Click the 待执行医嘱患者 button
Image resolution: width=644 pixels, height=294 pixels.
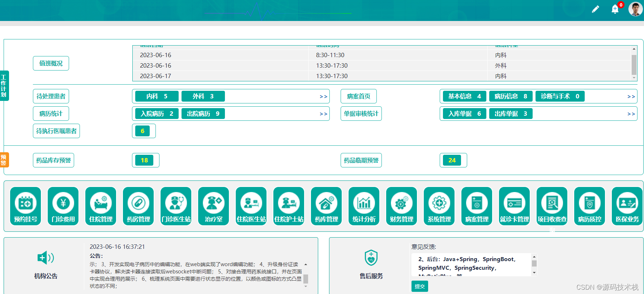(56, 131)
